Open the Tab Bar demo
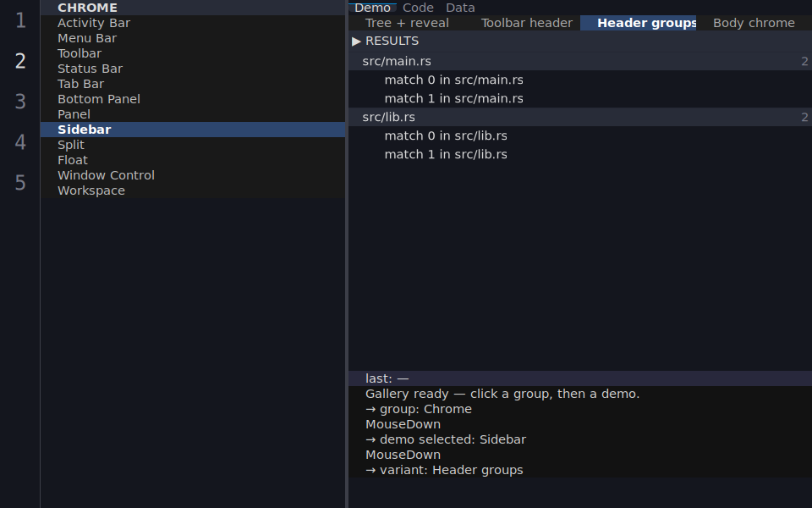Image resolution: width=812 pixels, height=508 pixels. (193, 84)
